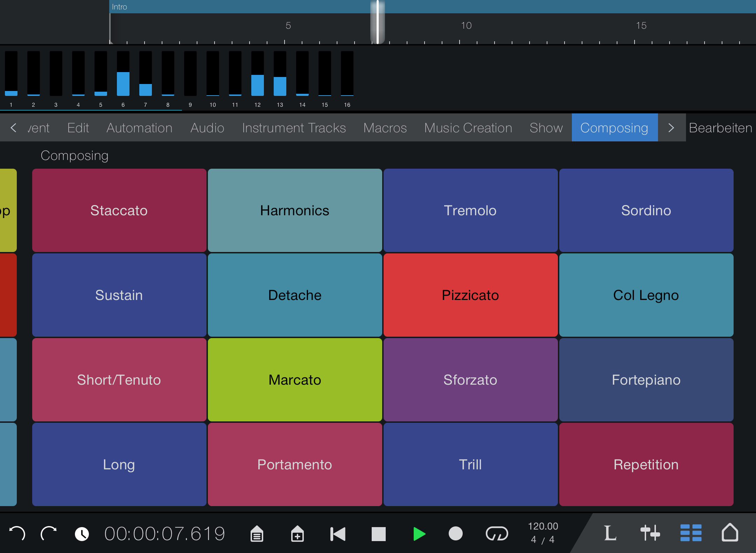Open the Instrument Tracks tab

(x=294, y=128)
